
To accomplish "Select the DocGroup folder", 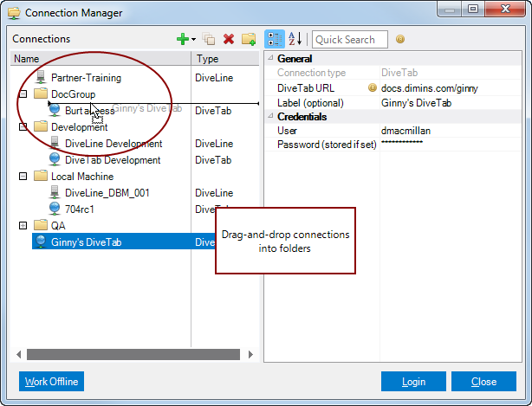I will (x=74, y=94).
